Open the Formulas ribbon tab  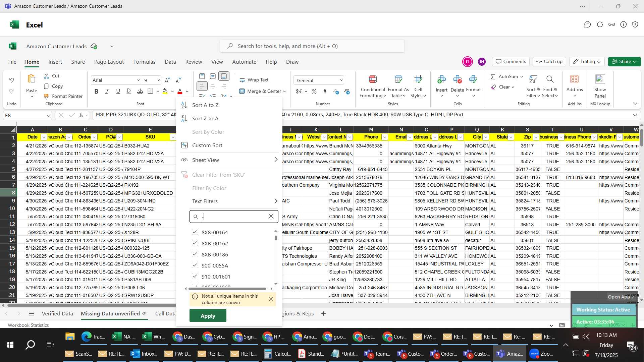coord(144,62)
